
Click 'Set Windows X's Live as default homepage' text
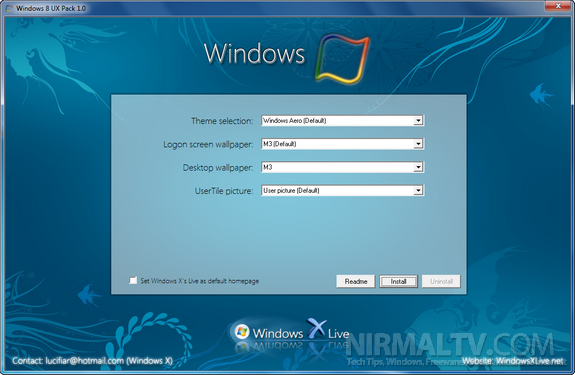click(199, 281)
